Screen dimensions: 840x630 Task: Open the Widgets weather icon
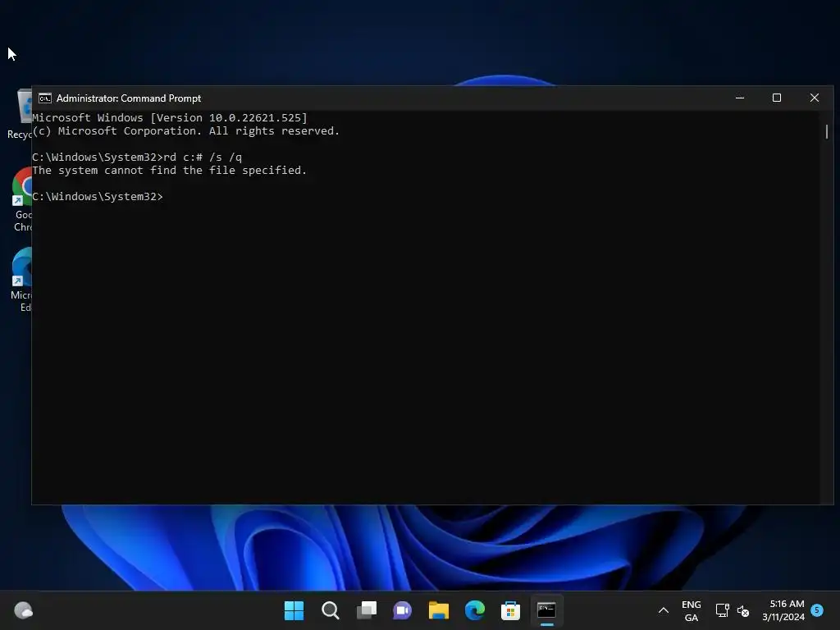(23, 610)
